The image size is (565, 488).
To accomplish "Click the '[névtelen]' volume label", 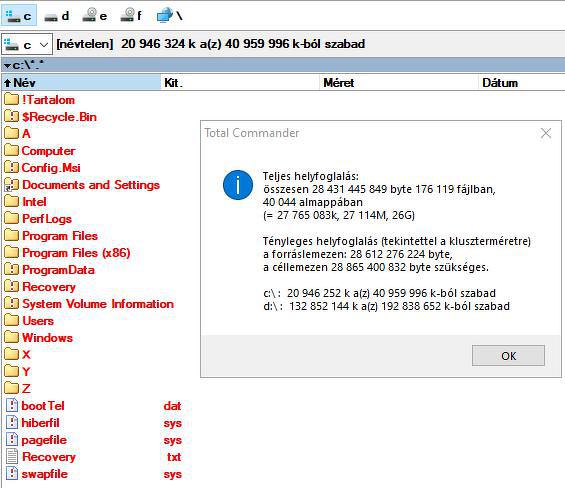I will tap(85, 44).
